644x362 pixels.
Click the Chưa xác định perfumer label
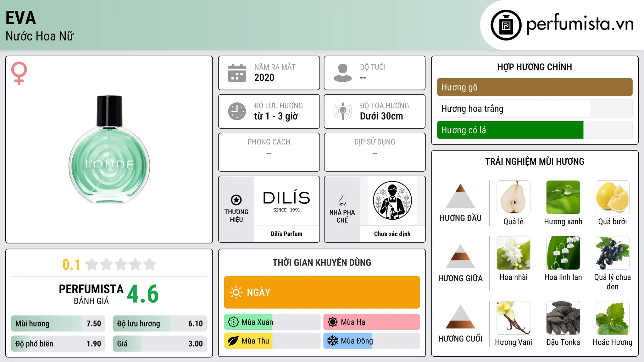392,234
